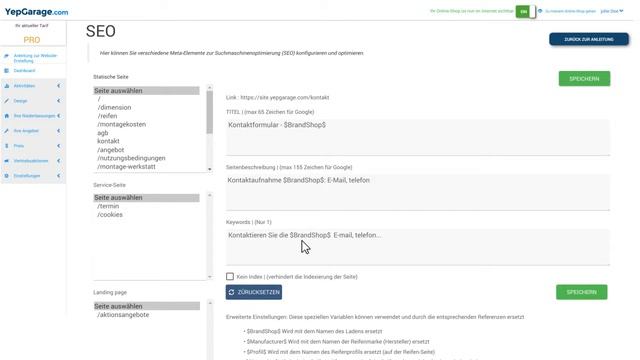The width and height of the screenshot is (640, 360).
Task: Expand the Preis menu chevron
Action: tap(59, 146)
